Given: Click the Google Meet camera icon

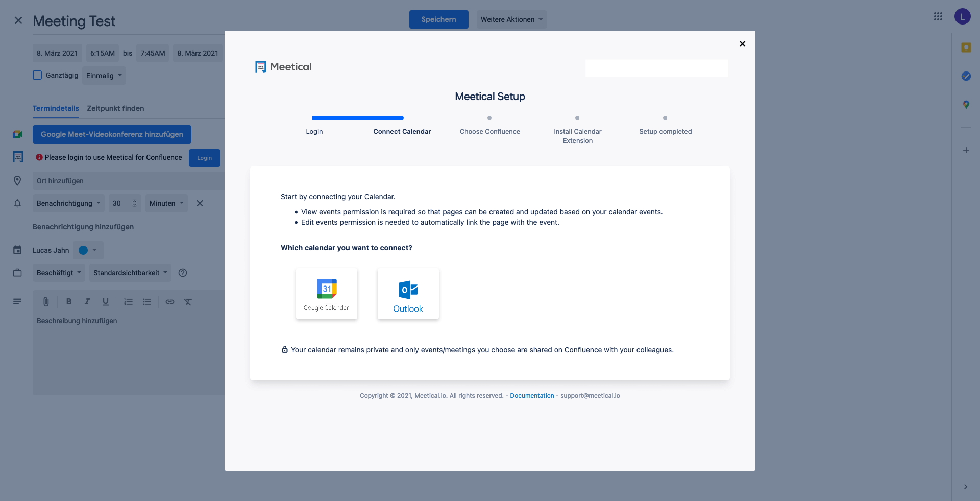Looking at the screenshot, I should pyautogui.click(x=17, y=134).
